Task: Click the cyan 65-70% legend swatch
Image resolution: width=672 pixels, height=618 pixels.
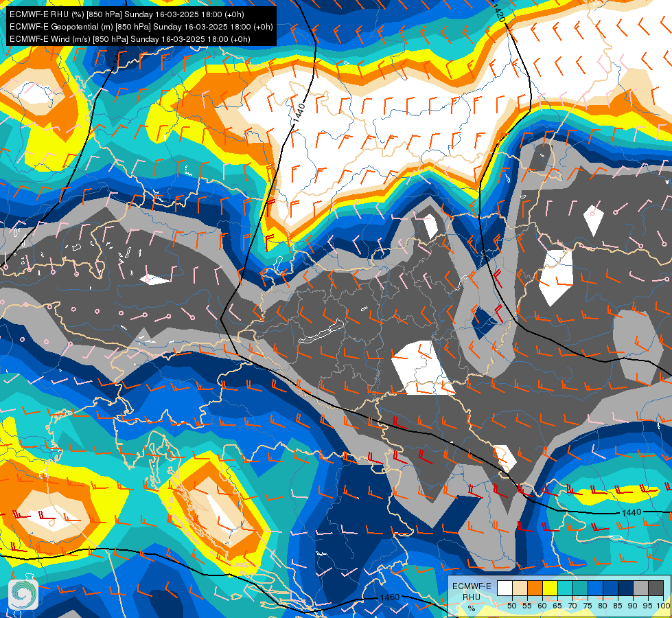Action: tap(565, 588)
